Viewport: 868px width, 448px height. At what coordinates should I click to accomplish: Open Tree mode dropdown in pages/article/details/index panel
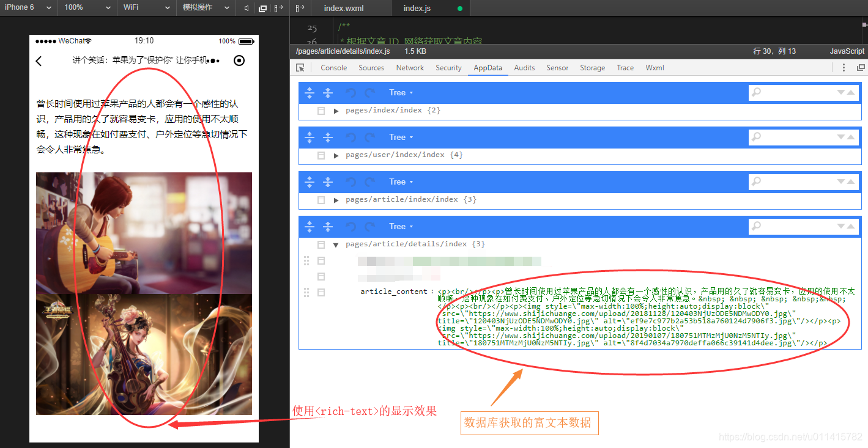coord(401,227)
